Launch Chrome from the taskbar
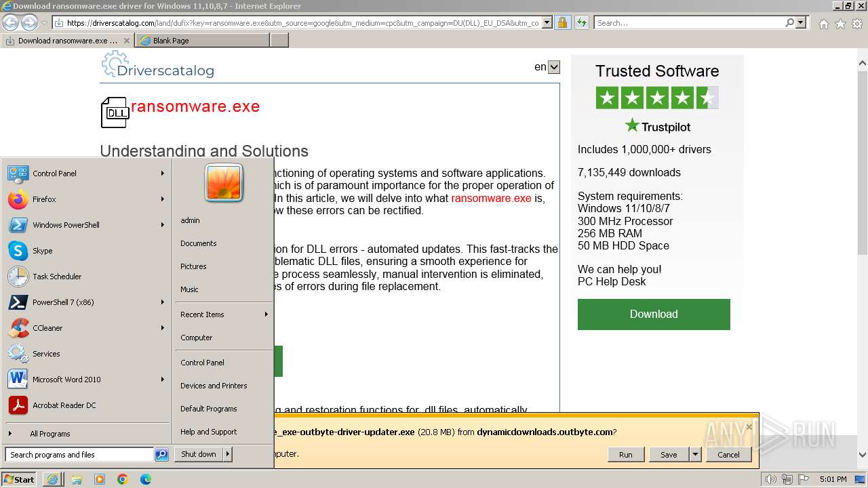Viewport: 868px width, 488px height. (123, 479)
